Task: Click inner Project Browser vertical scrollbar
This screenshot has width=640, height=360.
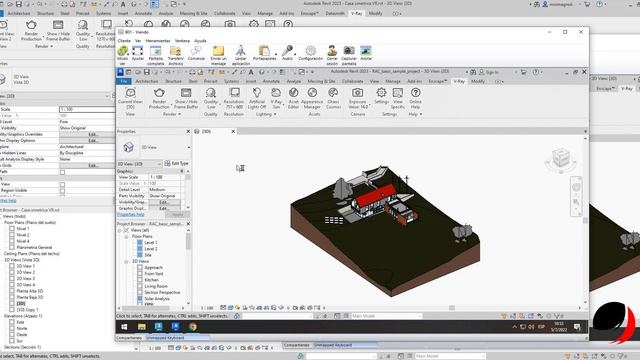Action: point(188,242)
